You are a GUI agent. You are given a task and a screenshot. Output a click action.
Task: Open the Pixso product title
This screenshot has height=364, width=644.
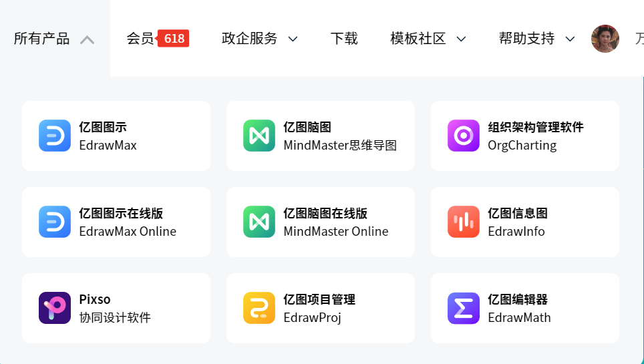(x=95, y=299)
